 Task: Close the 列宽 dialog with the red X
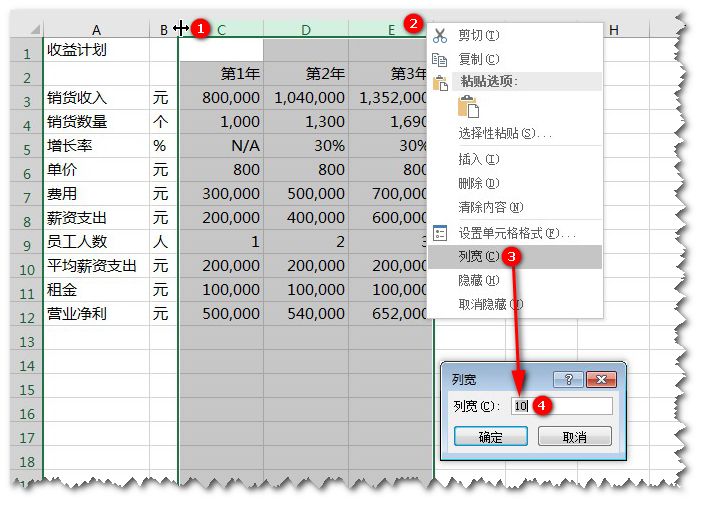tap(601, 379)
